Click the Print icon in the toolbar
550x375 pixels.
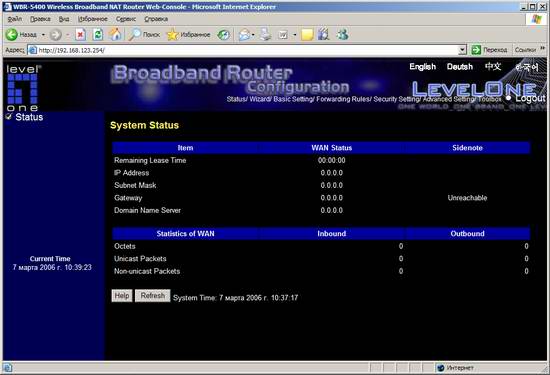(x=266, y=34)
